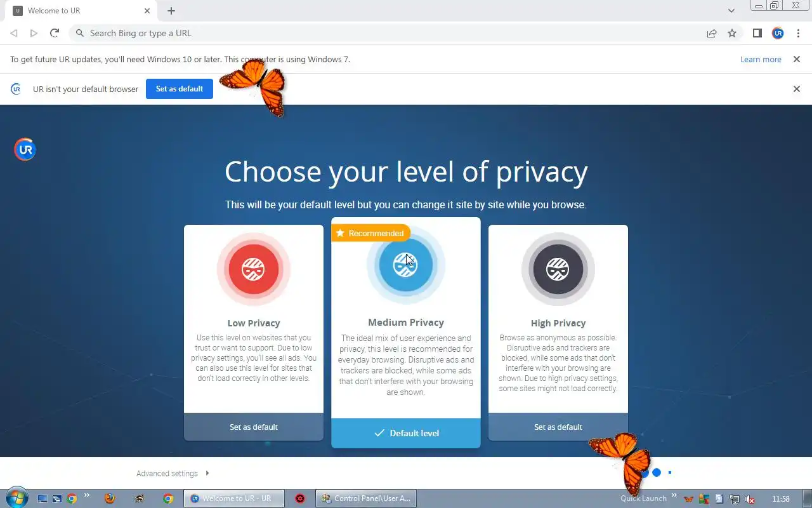Screen dimensions: 812x508
Task: Click the Medium Privacy Default level button
Action: click(x=406, y=433)
